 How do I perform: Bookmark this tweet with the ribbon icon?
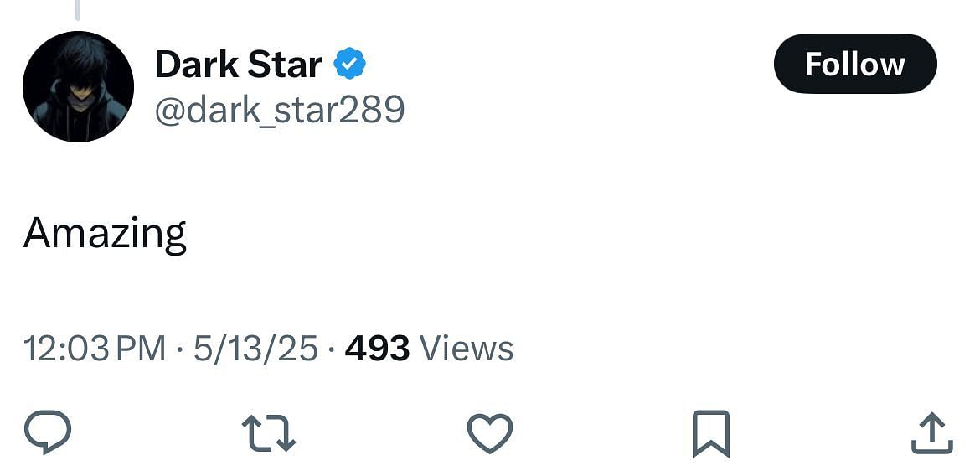[x=711, y=433]
